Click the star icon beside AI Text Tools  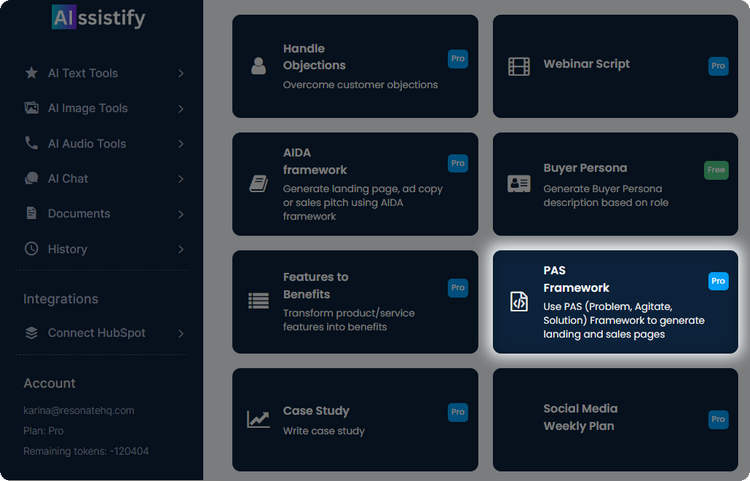point(31,73)
